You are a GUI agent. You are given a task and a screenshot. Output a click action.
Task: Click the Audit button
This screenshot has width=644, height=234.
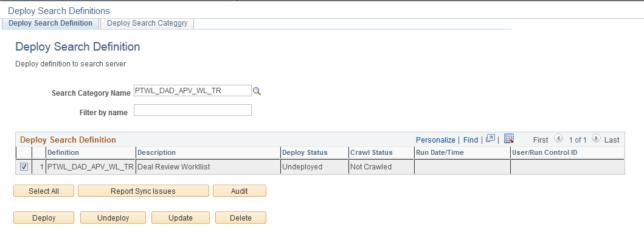point(240,191)
